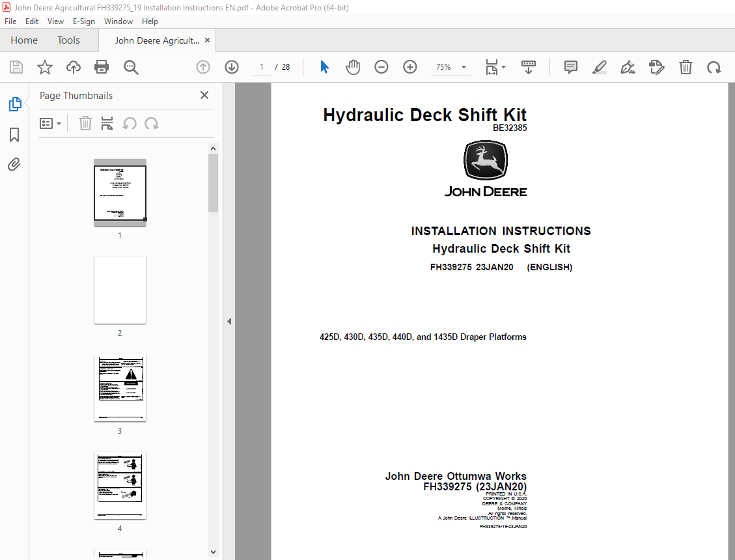Collapse the navigation pane arrow
735x560 pixels.
pos(229,321)
